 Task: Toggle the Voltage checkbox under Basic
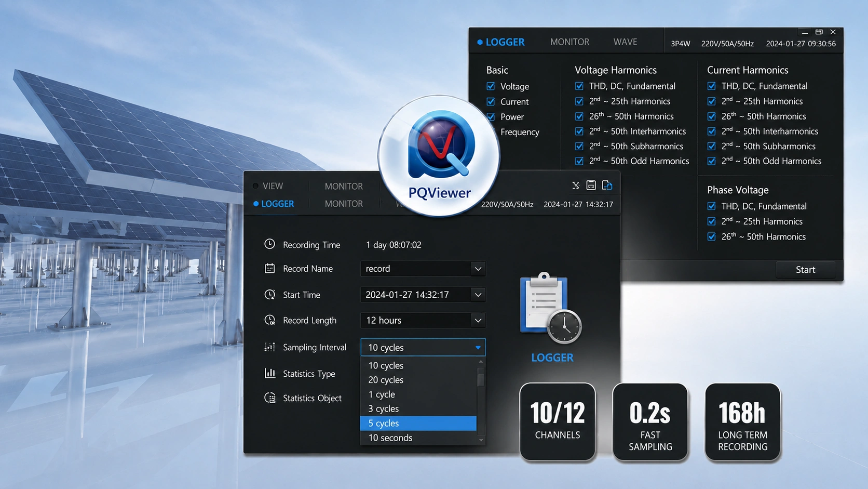[x=491, y=86]
